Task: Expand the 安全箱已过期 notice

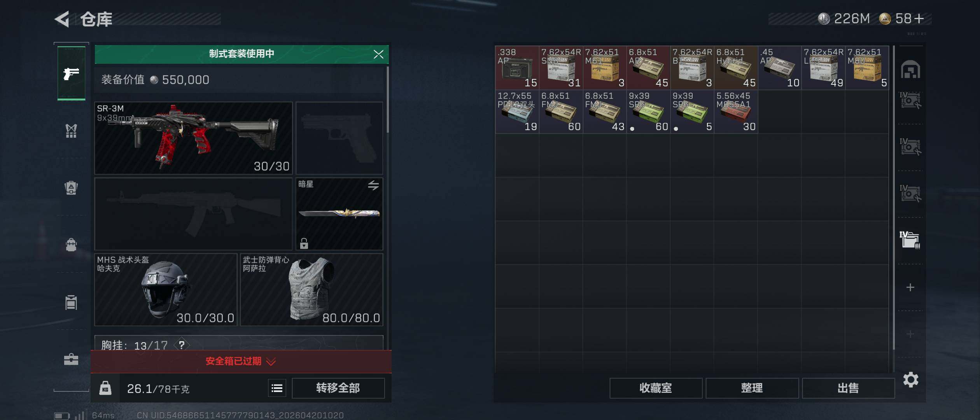Action: point(241,361)
